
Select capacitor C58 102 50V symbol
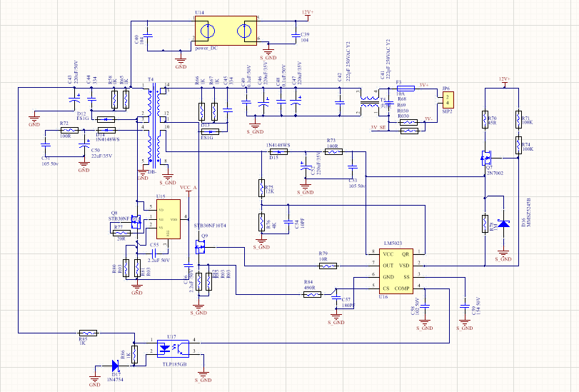point(425,306)
